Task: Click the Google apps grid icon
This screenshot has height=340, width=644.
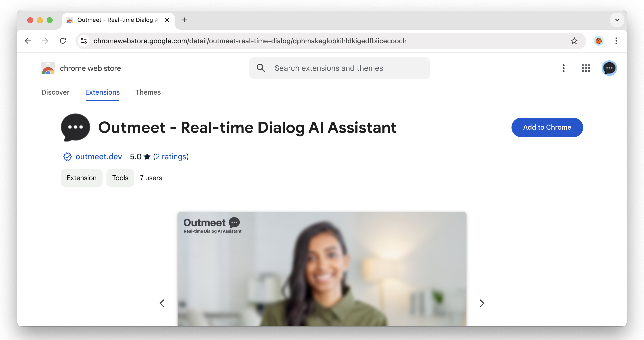Action: (586, 68)
